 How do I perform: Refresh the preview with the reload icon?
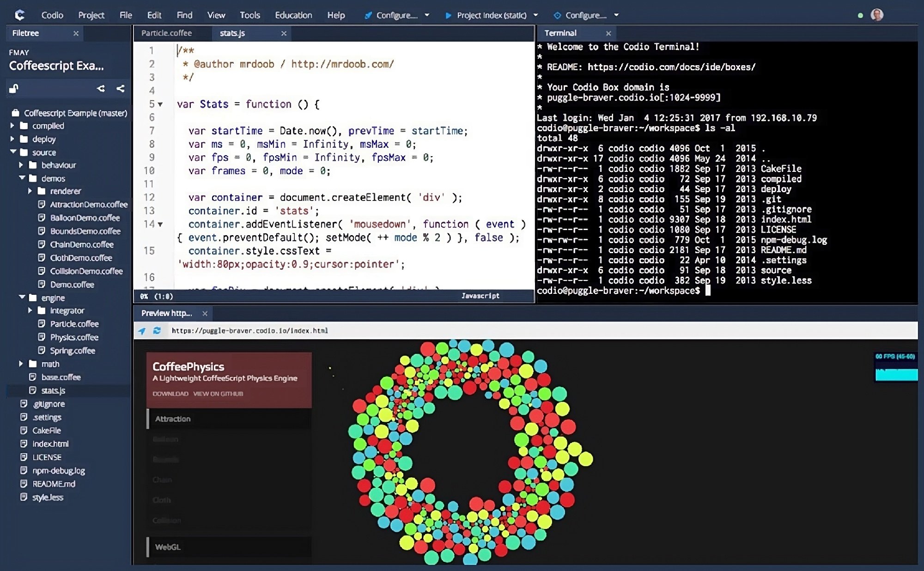158,331
